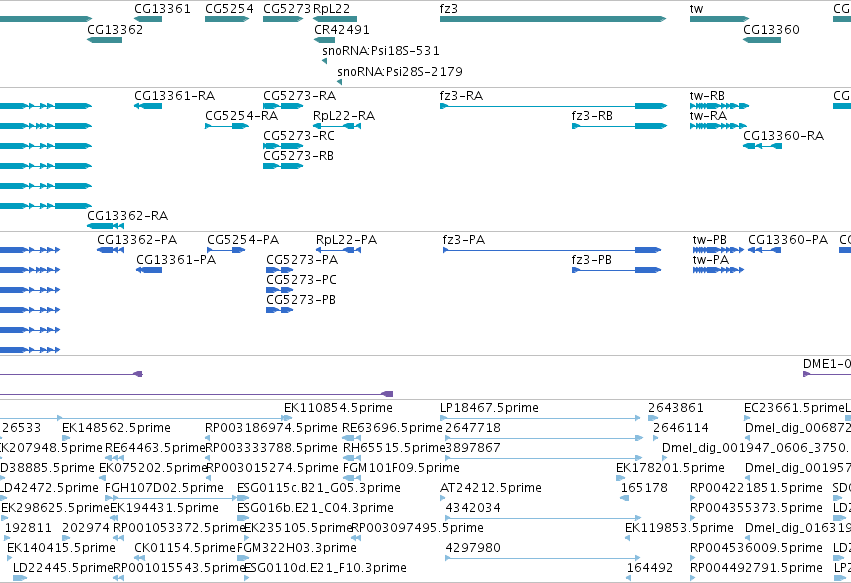Viewport: 851px width, 583px height.
Task: Select the CK01154.5prime EST label
Action: 185,548
